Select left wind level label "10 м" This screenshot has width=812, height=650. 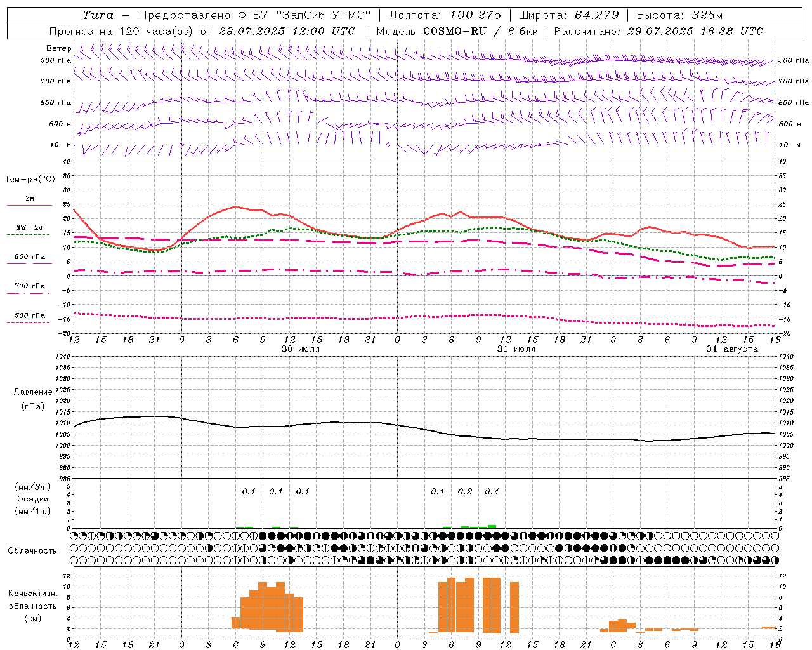(x=60, y=145)
